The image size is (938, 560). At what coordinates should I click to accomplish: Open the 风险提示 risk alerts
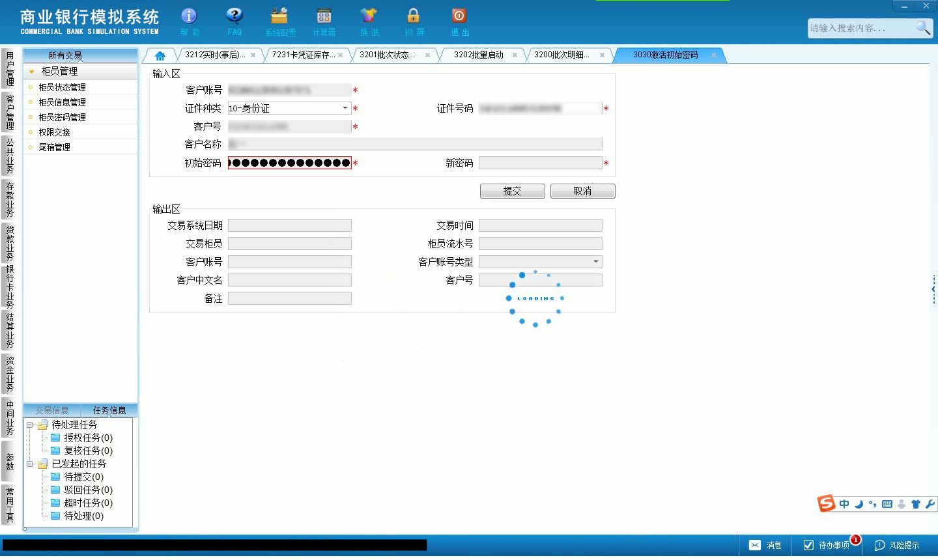click(x=898, y=545)
